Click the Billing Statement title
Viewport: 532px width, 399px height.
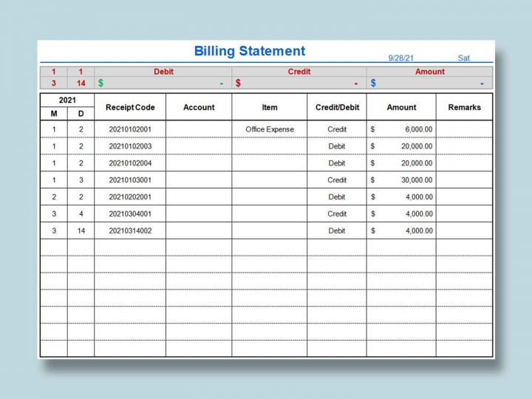[x=249, y=51]
